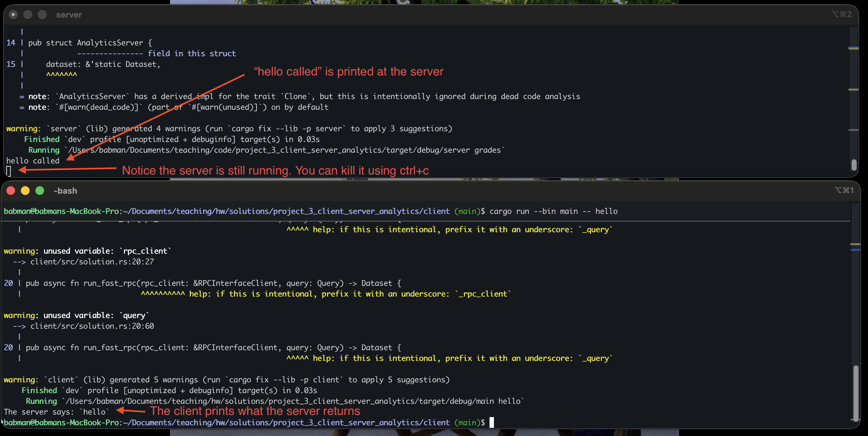Click the blue marker in server scrollbar track
The width and height of the screenshot is (868, 436).
pos(853,47)
